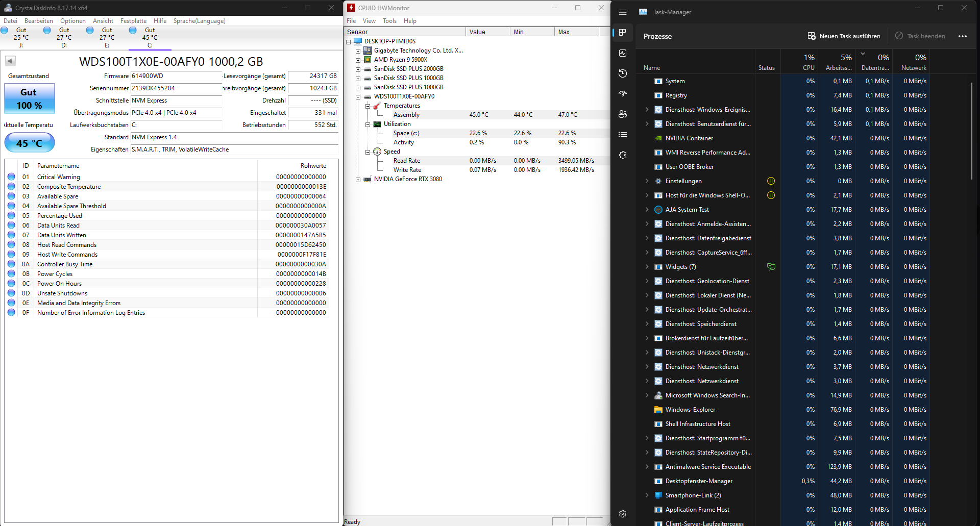Viewport: 980px width, 526px height.
Task: Open the Prozesse page in Task-Manager sidebar
Action: pos(623,33)
